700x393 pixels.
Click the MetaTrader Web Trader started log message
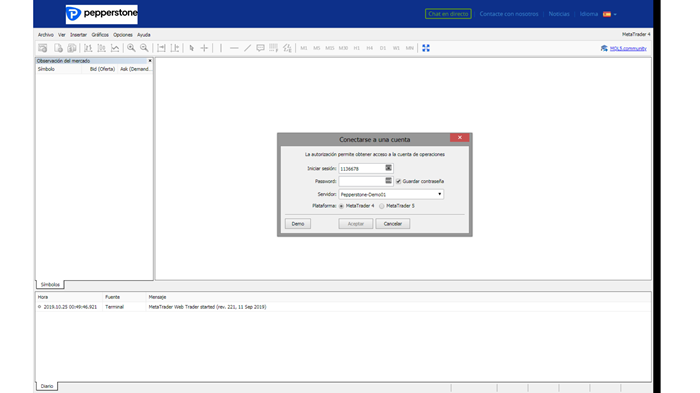click(207, 307)
